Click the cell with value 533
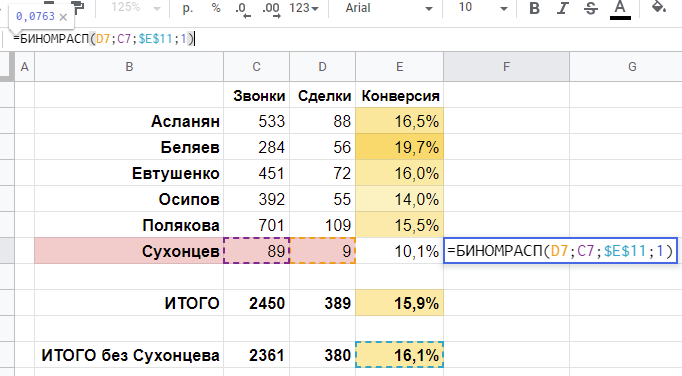 (257, 121)
